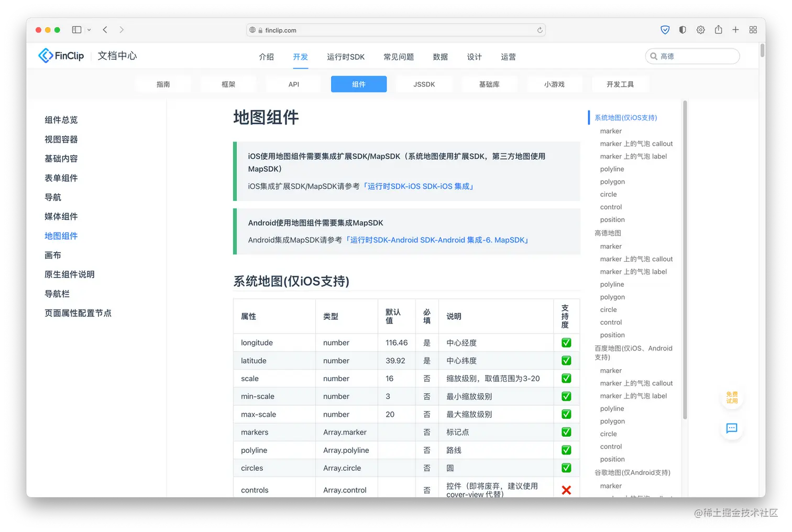Toggle the browser sidebar panel icon
The width and height of the screenshot is (792, 532).
76,29
